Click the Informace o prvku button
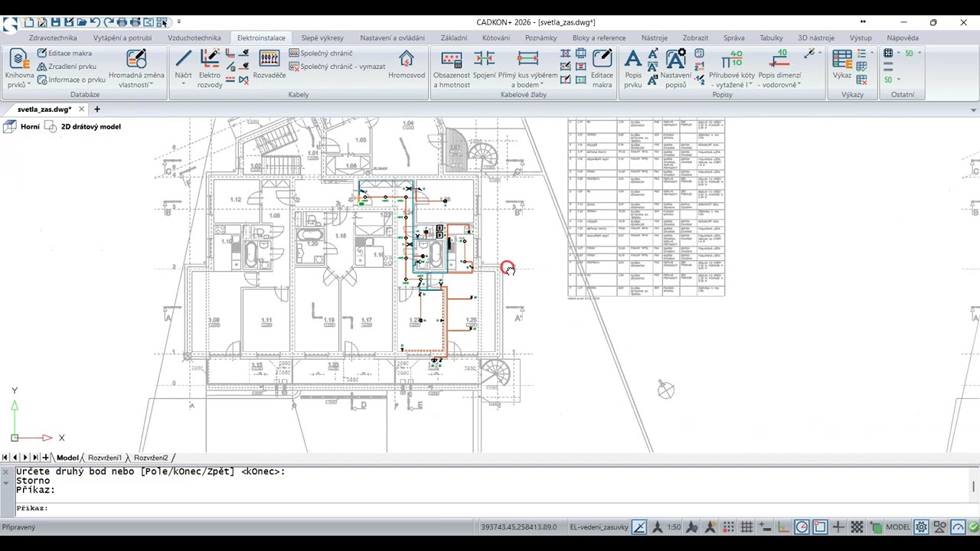 [71, 80]
